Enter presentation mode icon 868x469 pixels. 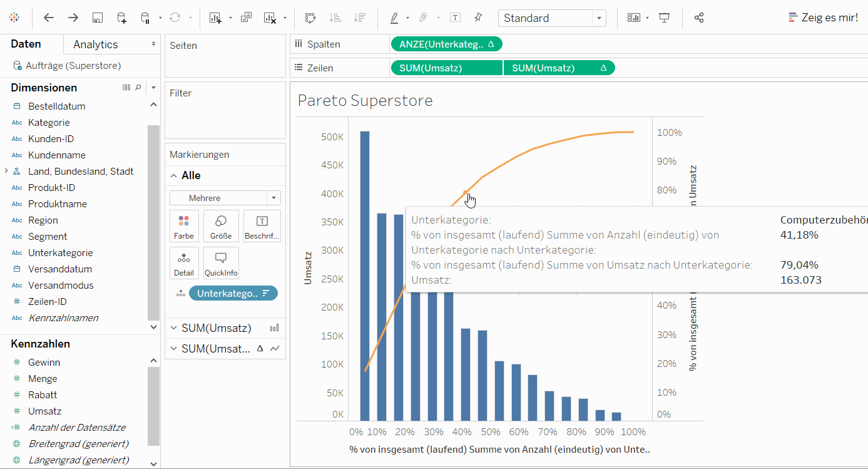point(665,18)
